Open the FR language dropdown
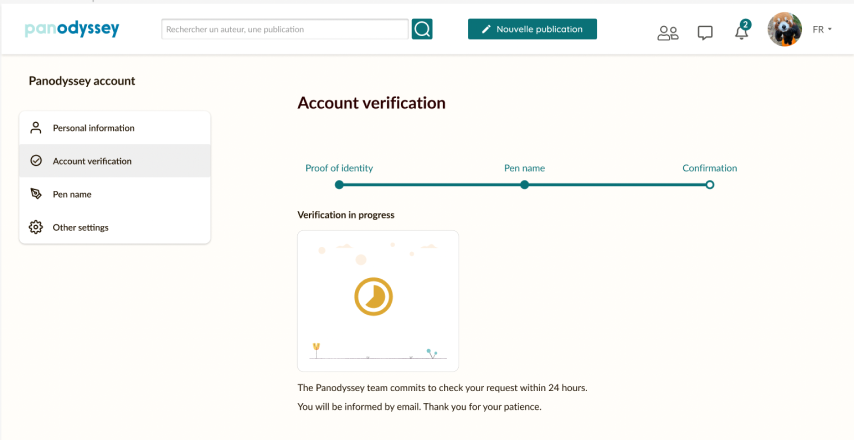854x440 pixels. 822,29
